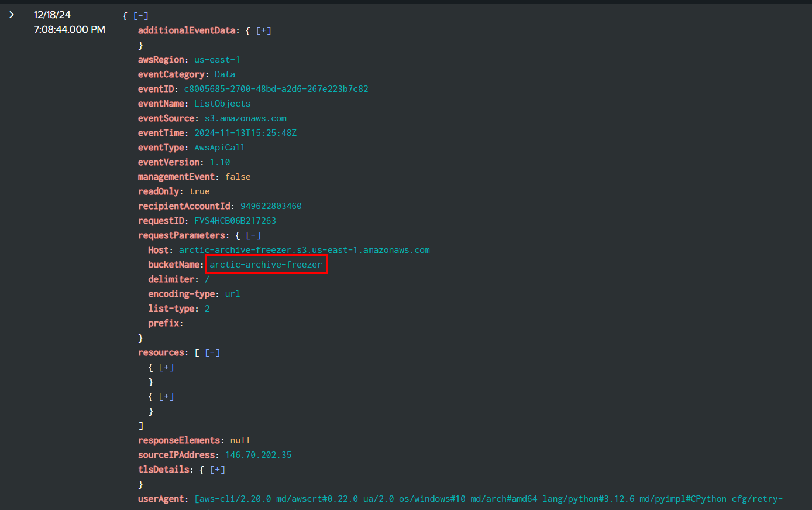Select the eventID value
812x510 pixels.
[276, 89]
